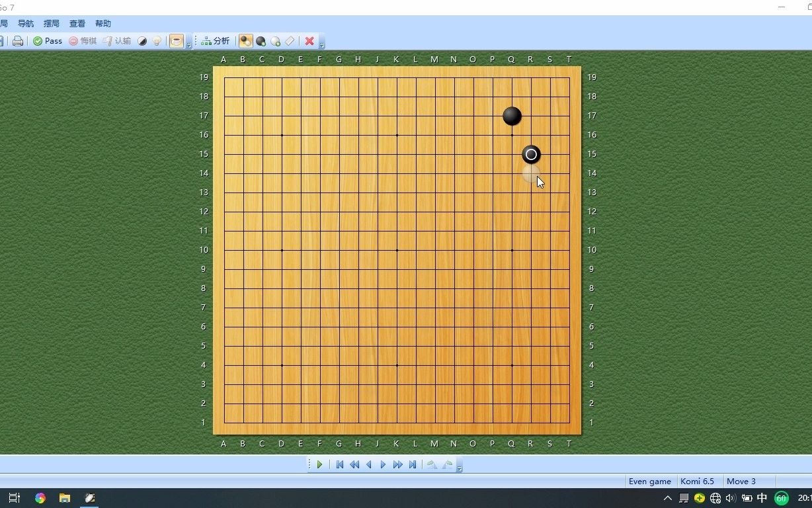Select the add black stone tool
The width and height of the screenshot is (812, 508).
click(261, 41)
